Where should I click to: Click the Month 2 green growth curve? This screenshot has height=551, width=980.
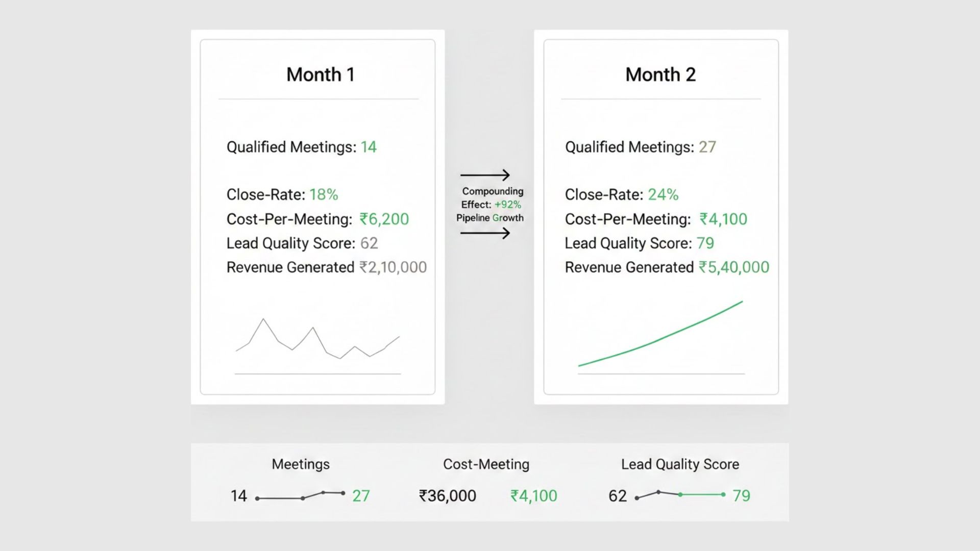click(660, 334)
